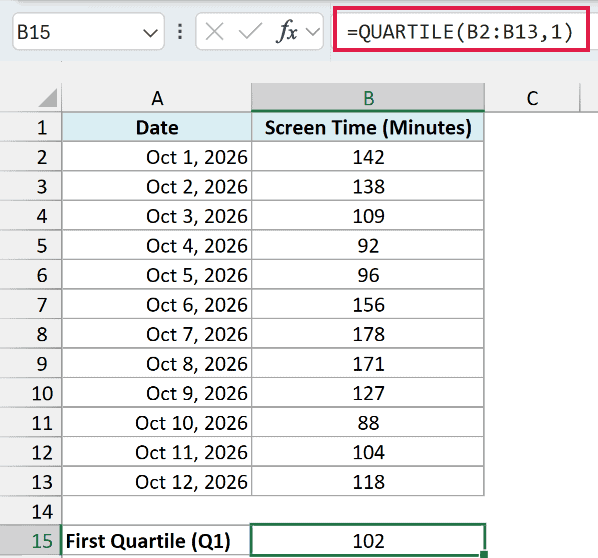Click the cell containing 92

pyautogui.click(x=368, y=245)
